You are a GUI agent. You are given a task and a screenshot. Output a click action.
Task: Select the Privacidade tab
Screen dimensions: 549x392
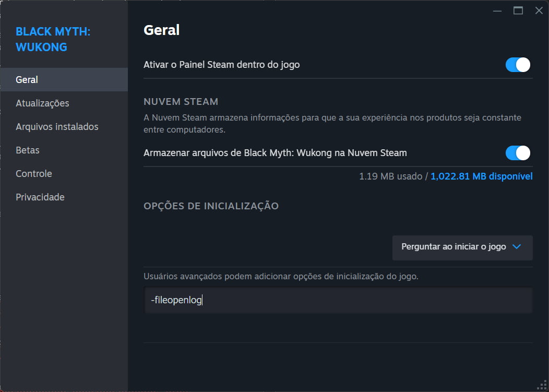pos(64,197)
